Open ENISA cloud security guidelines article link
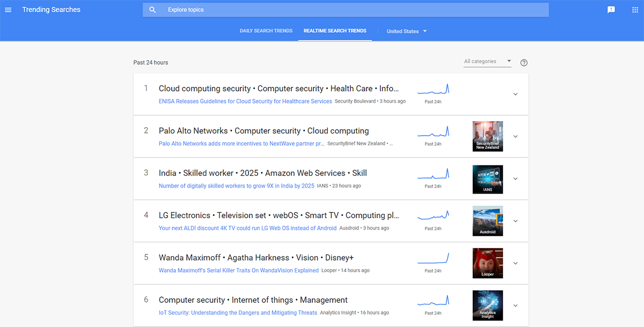 click(x=245, y=101)
